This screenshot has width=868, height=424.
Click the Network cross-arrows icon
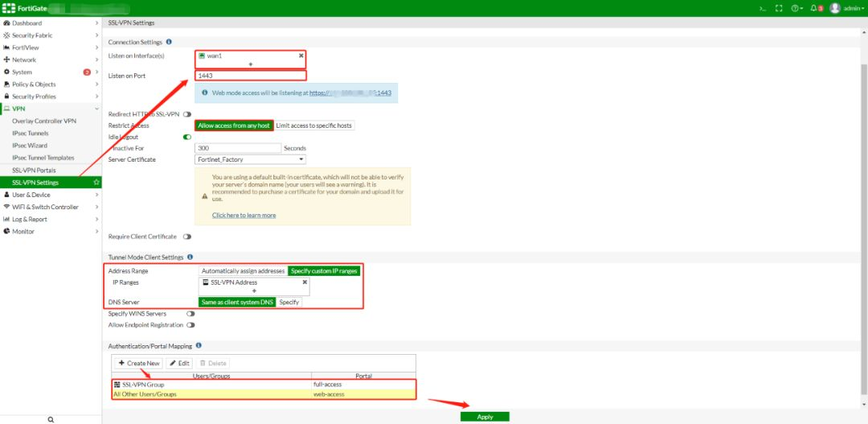pyautogui.click(x=6, y=60)
